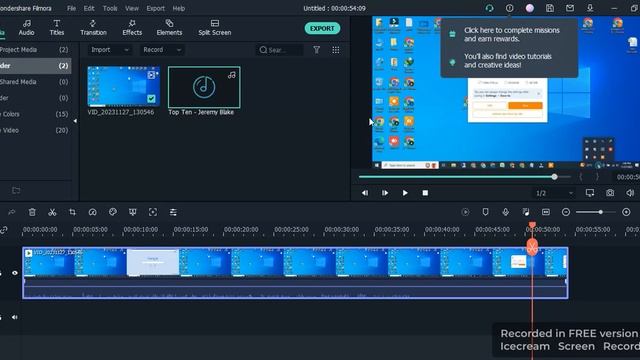Open the Titles tab

coord(57,27)
